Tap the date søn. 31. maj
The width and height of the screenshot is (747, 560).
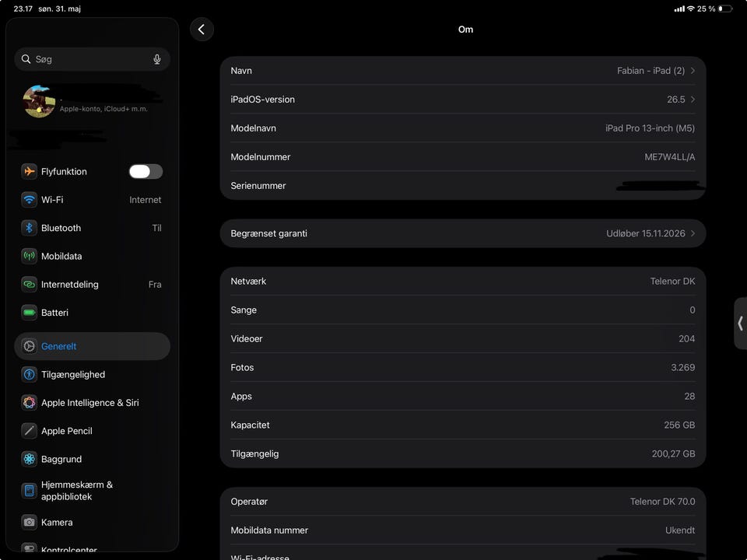click(60, 9)
